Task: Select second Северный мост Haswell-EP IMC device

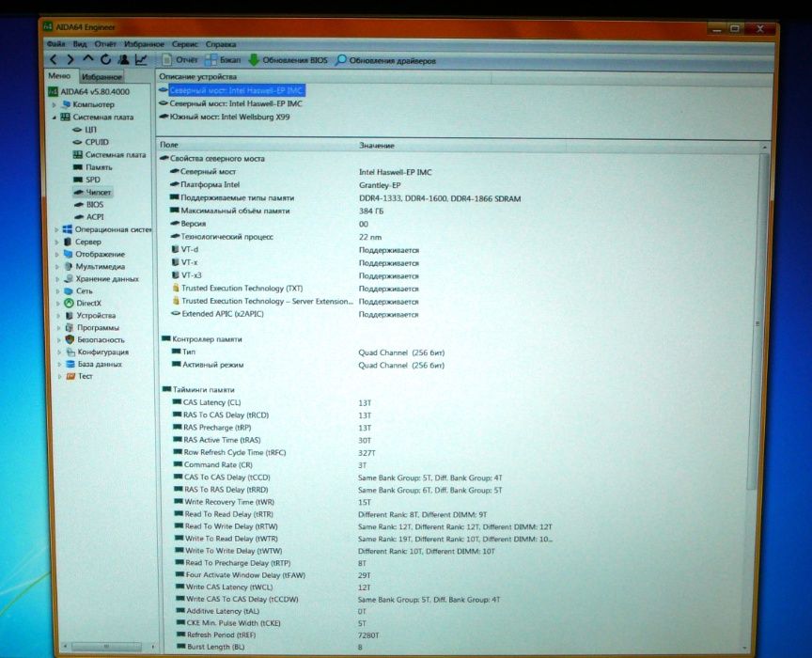Action: (231, 103)
